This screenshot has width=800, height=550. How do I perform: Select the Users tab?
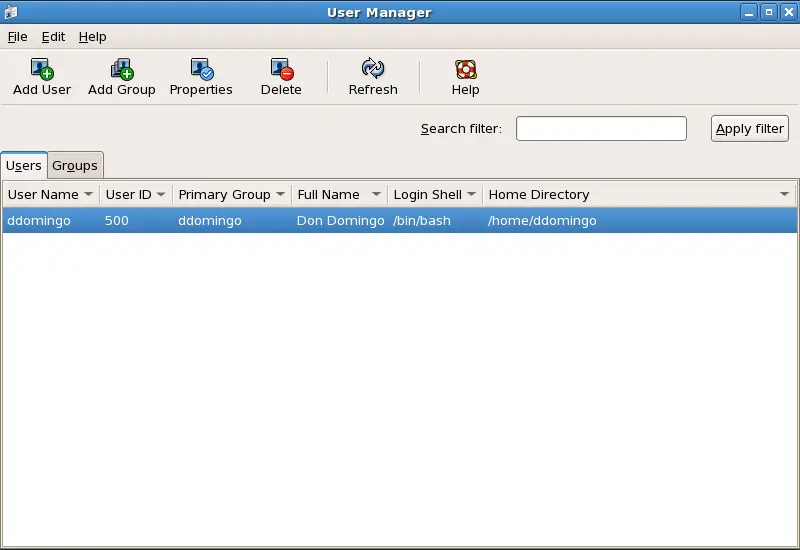[x=24, y=166]
